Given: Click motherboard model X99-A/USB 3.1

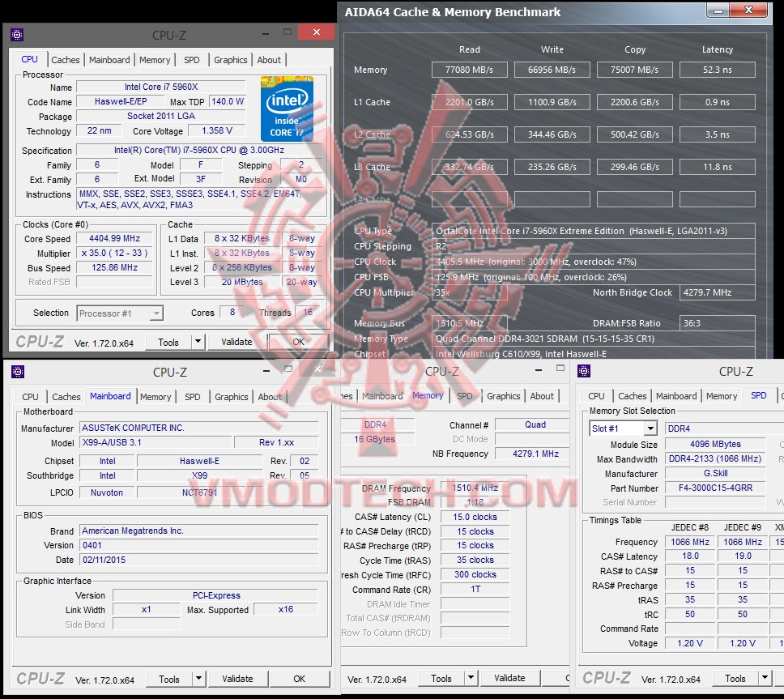Looking at the screenshot, I should [x=156, y=442].
